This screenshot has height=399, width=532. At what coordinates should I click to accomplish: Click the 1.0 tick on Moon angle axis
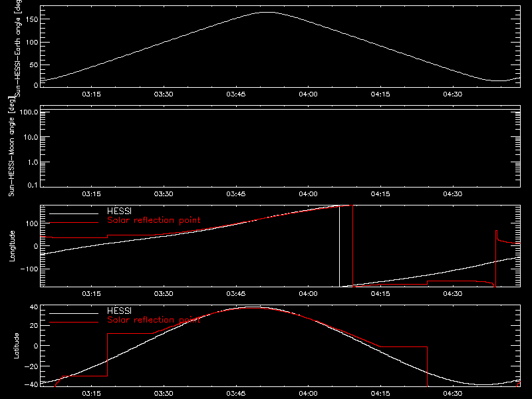[33, 162]
